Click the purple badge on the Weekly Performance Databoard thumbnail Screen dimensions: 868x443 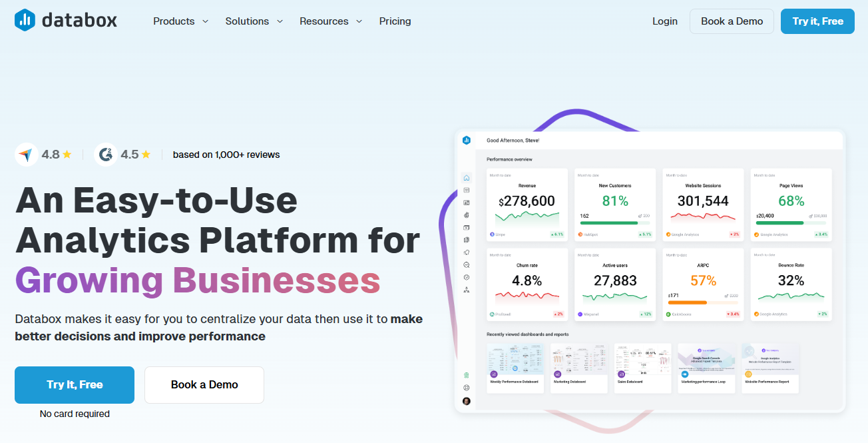[494, 374]
